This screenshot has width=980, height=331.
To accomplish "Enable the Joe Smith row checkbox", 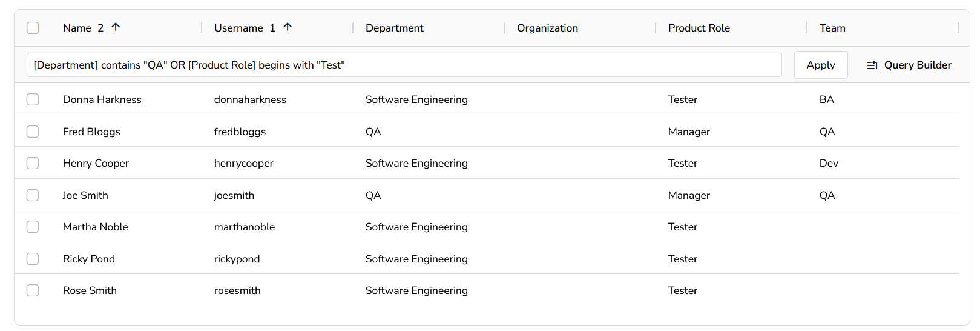I will click(x=33, y=195).
